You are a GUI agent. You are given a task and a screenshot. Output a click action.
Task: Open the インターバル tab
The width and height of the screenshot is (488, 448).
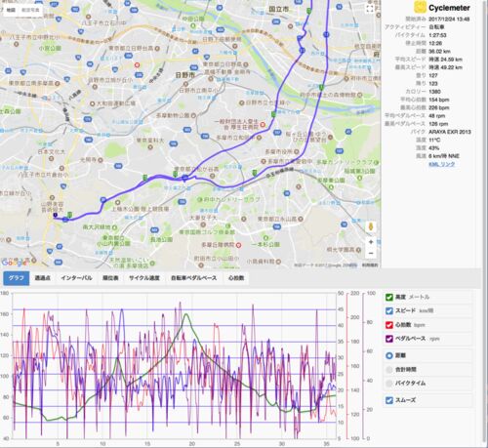click(76, 278)
